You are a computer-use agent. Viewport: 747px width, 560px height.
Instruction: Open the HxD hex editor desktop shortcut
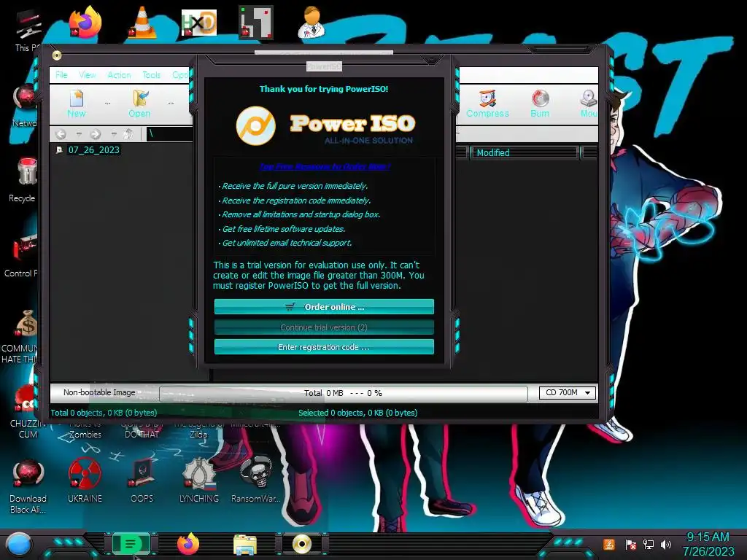199,22
